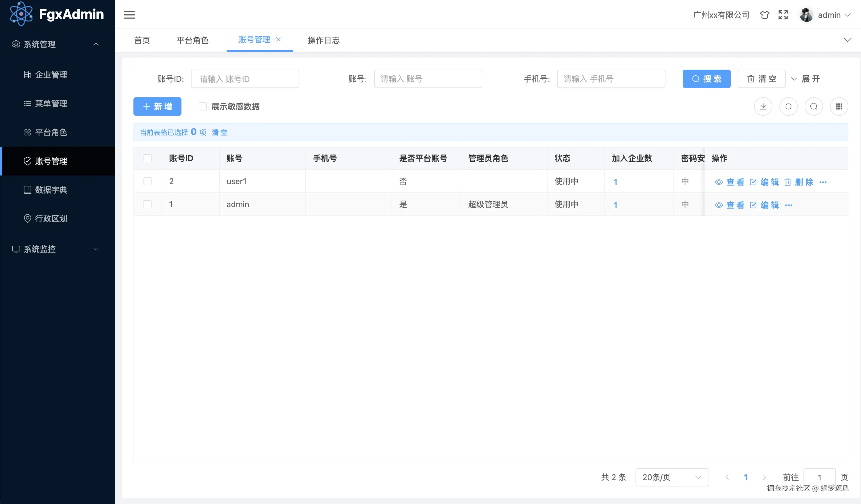Open the hamburger menu to collapse sidebar
861x504 pixels.
tap(129, 15)
